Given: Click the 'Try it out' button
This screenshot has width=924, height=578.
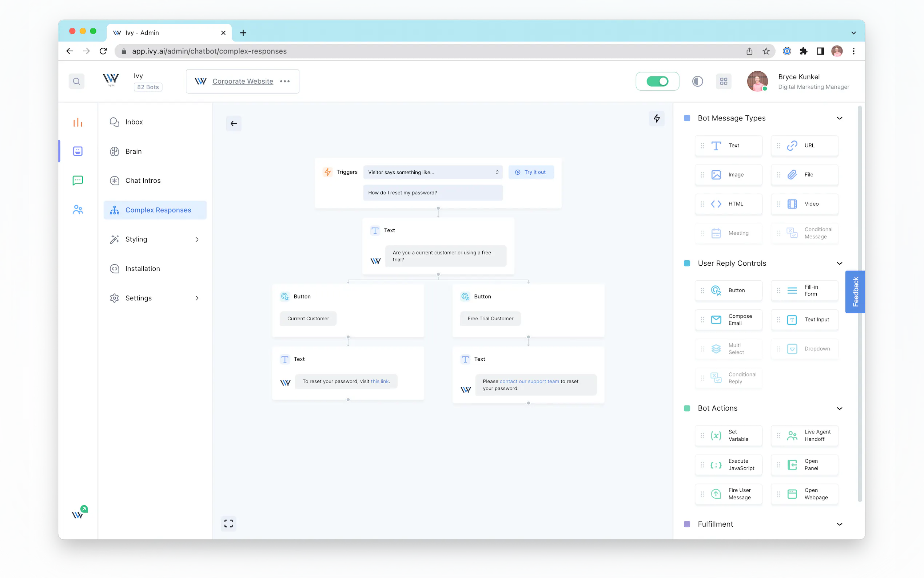Looking at the screenshot, I should [x=530, y=173].
